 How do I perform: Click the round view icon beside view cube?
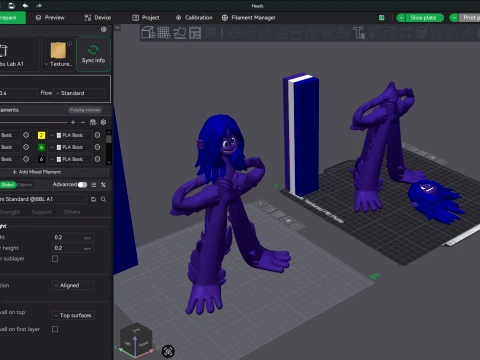click(168, 351)
